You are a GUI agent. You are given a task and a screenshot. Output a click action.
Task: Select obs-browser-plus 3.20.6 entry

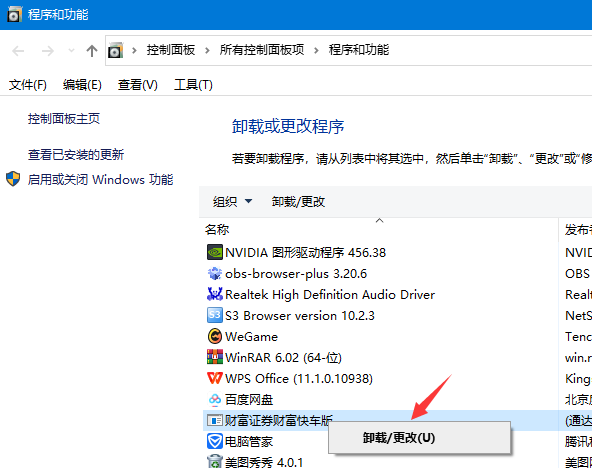296,273
